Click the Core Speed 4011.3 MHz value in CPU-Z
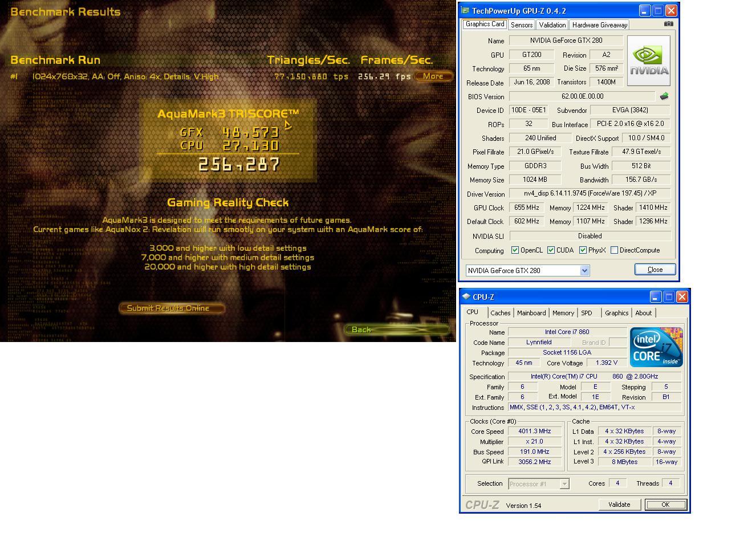 pos(534,432)
